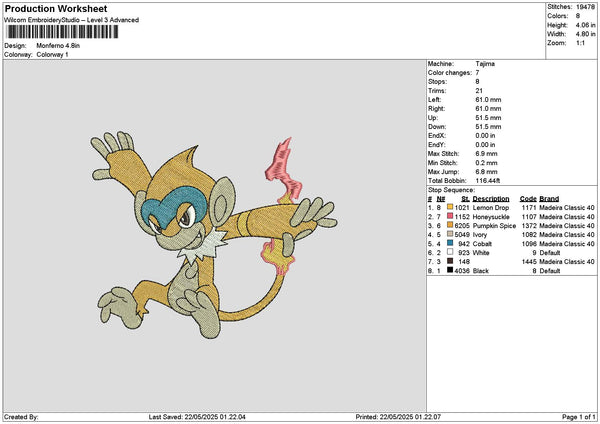Screen dimensions: 600x424
Task: Select the dark brown 148 color swatch
Action: click(x=450, y=261)
